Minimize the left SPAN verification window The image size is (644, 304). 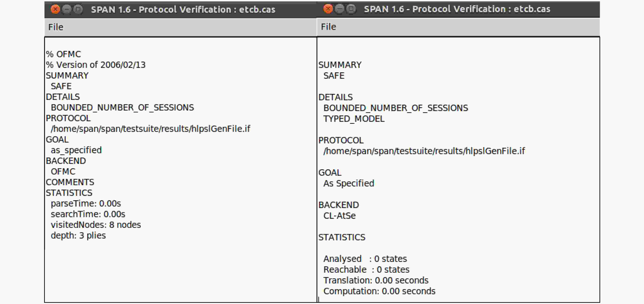click(66, 10)
